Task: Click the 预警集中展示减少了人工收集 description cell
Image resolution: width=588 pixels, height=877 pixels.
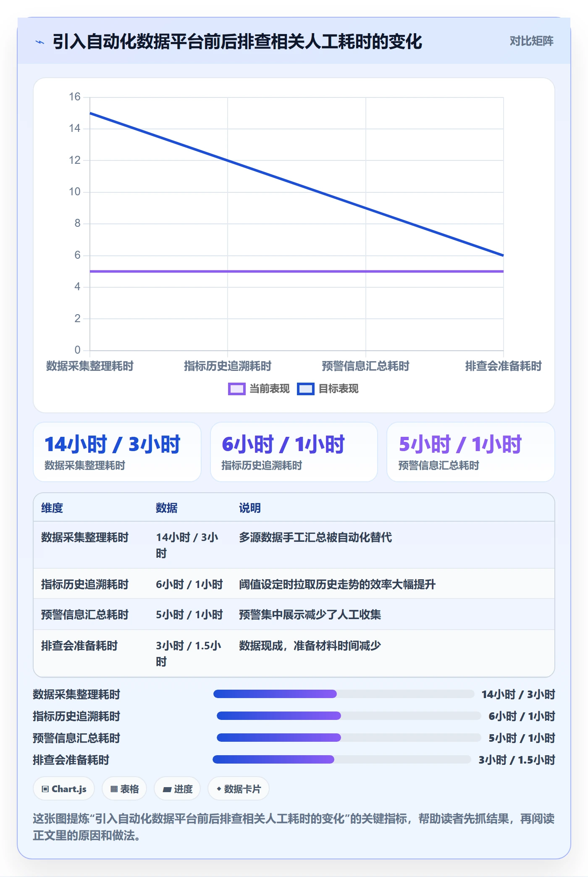Action: (310, 614)
